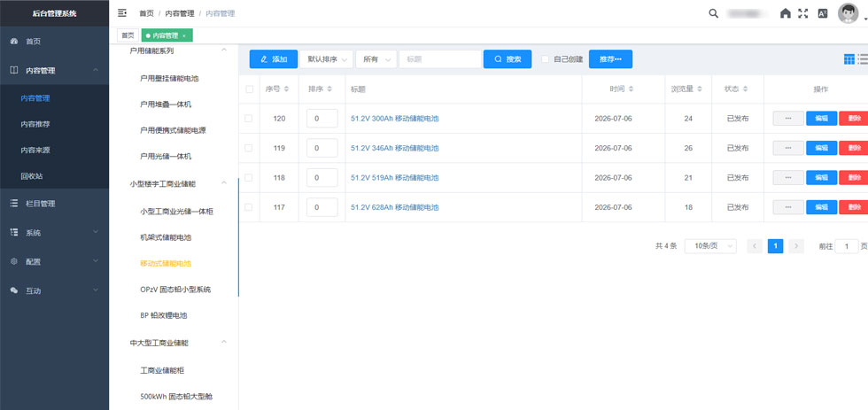Open the 默认排序 dropdown
Viewport: 868px width, 410px height.
326,59
